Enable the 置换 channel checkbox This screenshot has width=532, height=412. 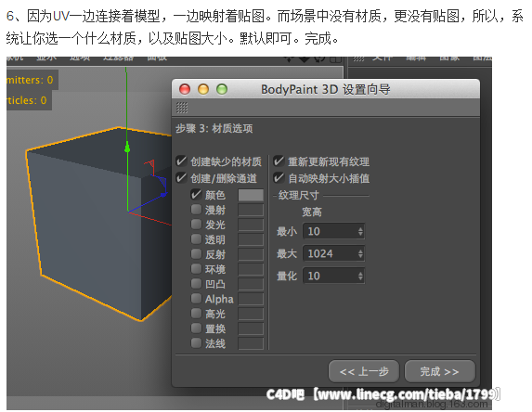(x=196, y=328)
